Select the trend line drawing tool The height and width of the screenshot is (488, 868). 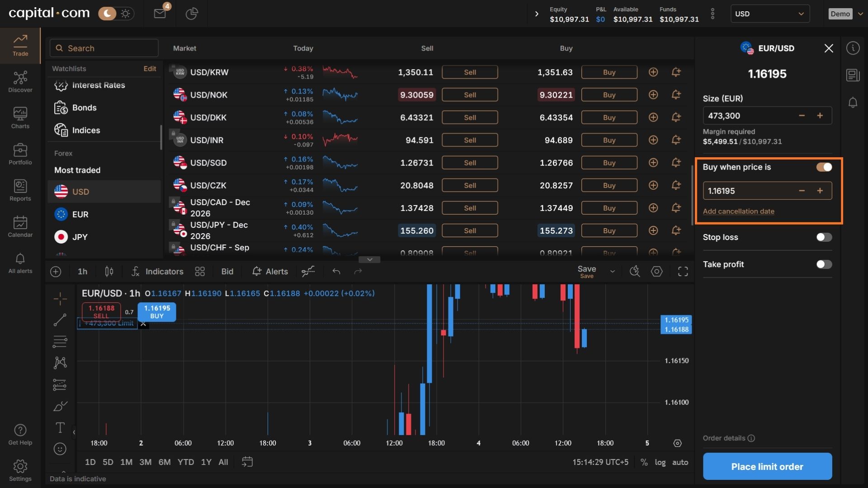point(60,320)
